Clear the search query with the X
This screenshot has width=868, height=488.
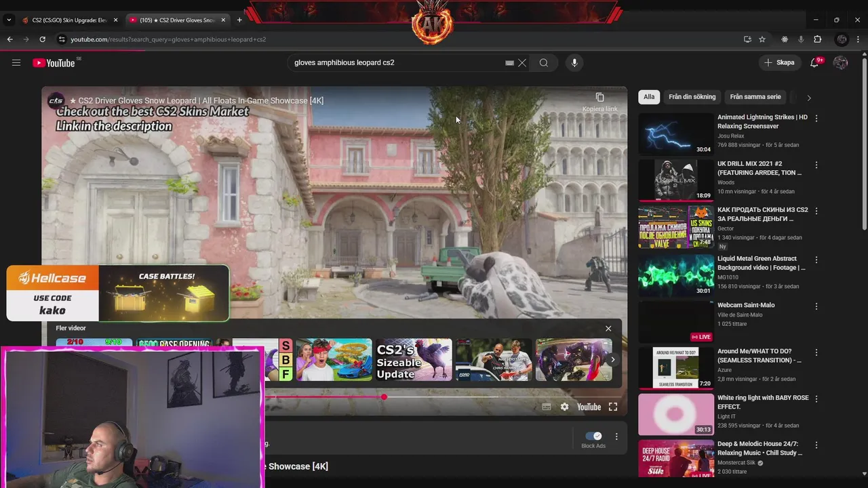[x=522, y=63]
